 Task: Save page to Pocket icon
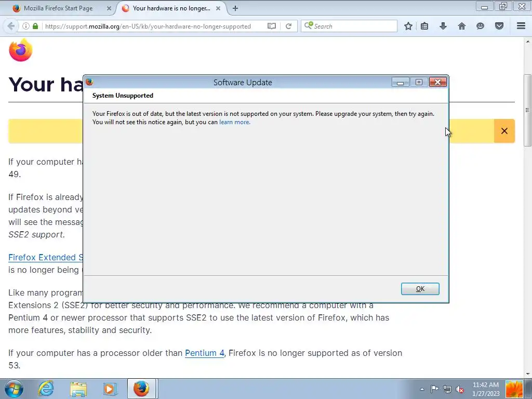tap(499, 26)
